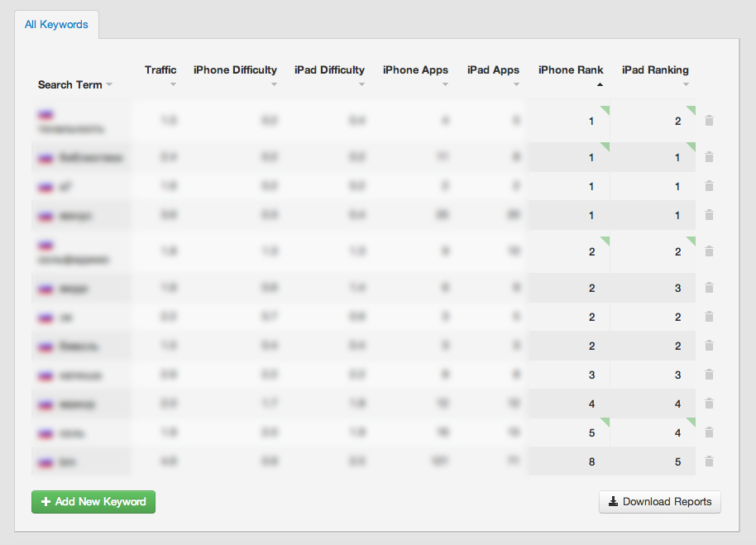Image resolution: width=756 pixels, height=545 pixels.
Task: Open the All Keywords tab
Action: click(56, 25)
